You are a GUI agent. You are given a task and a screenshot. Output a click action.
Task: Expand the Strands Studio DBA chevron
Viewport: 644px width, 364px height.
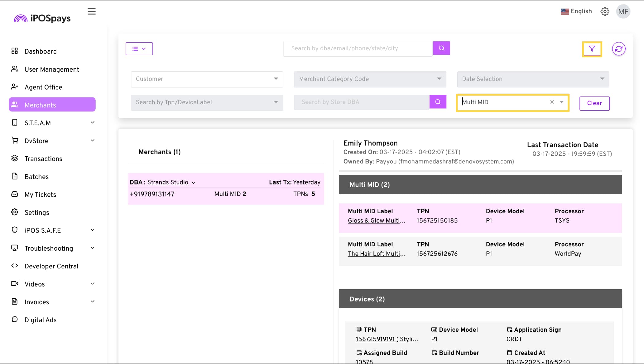pyautogui.click(x=194, y=183)
